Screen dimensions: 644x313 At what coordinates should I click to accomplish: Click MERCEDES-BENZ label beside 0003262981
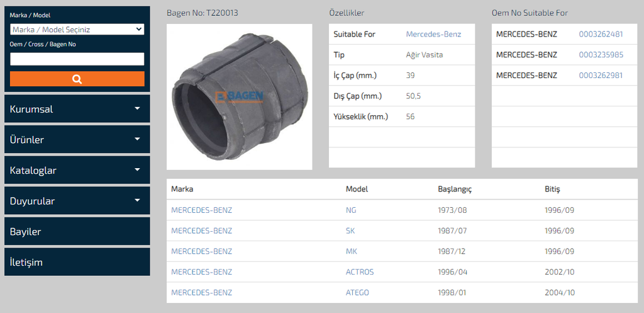(526, 76)
